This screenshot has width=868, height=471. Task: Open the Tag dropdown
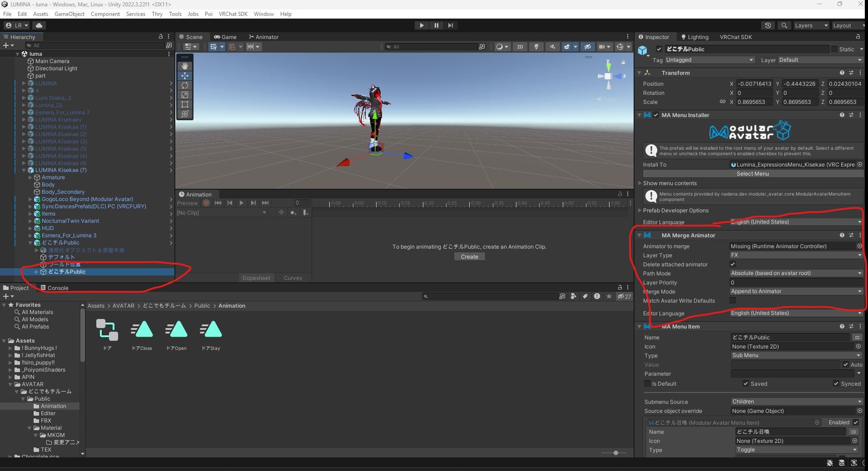point(709,60)
